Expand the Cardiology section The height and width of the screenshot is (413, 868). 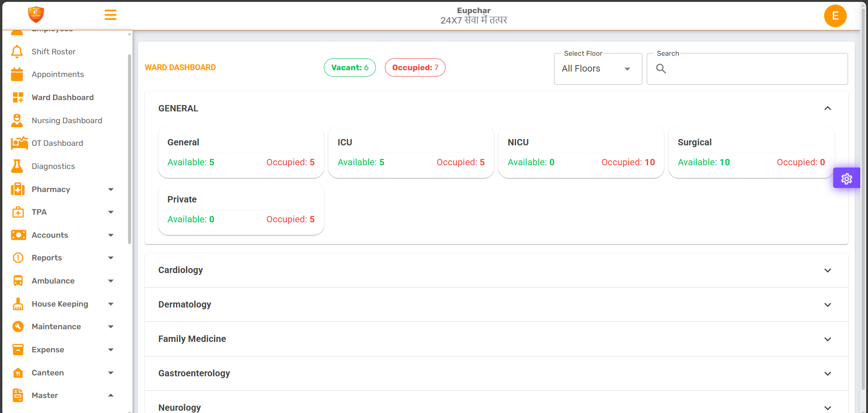coord(828,270)
